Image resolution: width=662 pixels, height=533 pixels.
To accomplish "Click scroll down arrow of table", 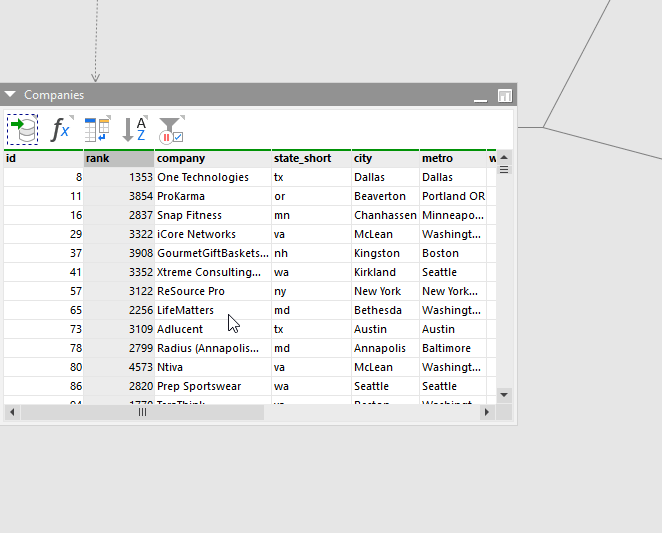I will 504,395.
